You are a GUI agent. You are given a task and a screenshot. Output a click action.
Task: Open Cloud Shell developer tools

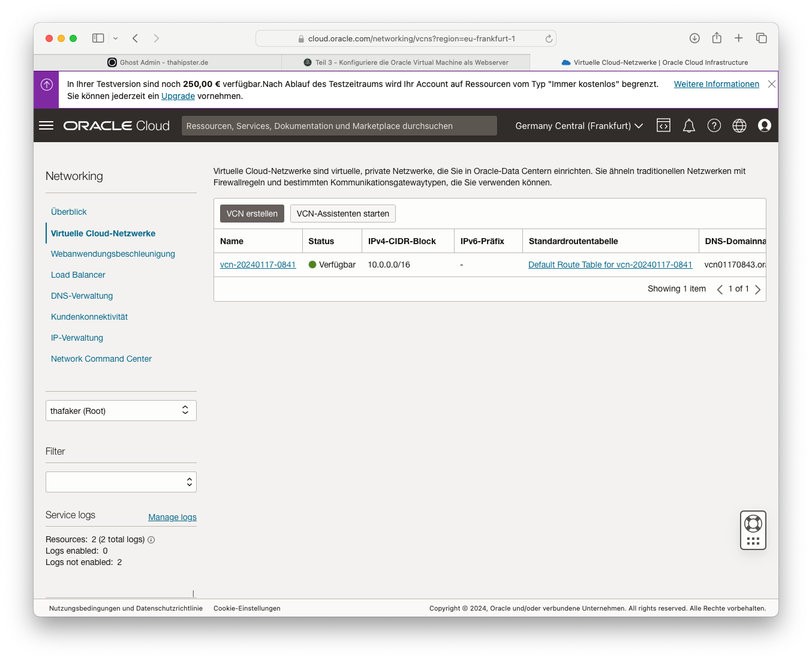(x=663, y=125)
